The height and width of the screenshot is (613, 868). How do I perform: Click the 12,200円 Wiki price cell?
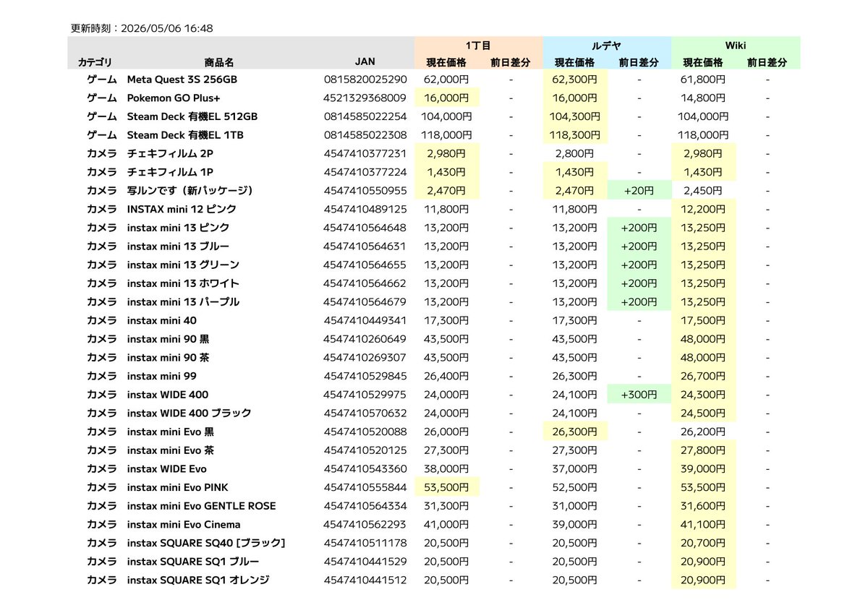click(703, 209)
